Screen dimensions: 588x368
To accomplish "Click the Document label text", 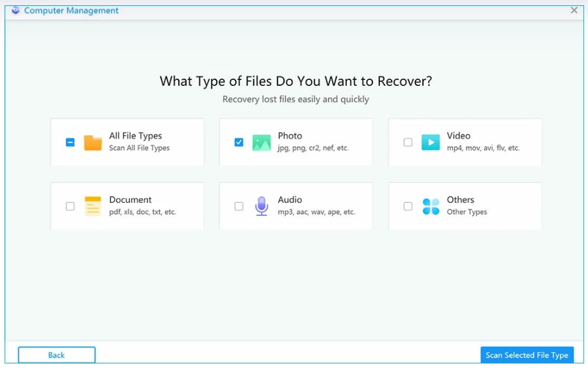I will 130,200.
